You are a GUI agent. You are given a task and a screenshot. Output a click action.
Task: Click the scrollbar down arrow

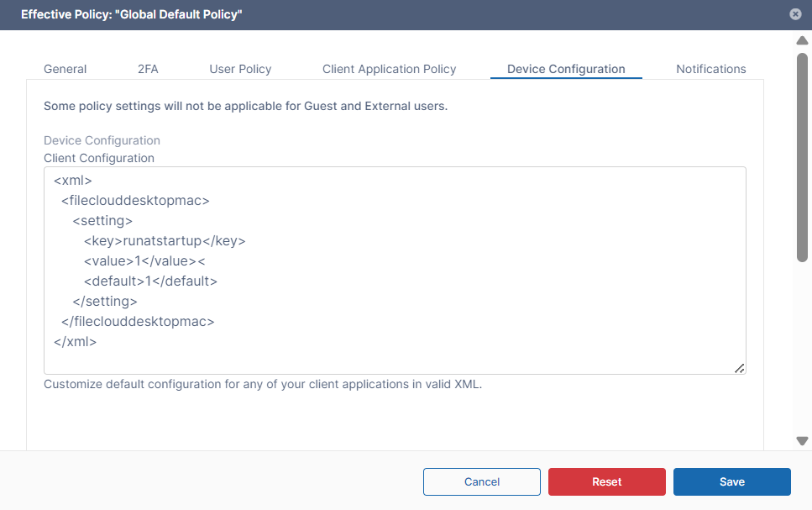[x=802, y=440]
